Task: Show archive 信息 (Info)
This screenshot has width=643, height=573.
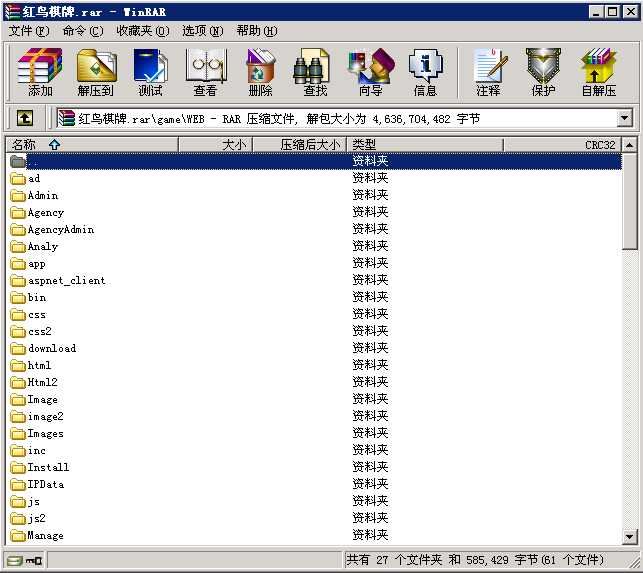Action: pos(425,72)
